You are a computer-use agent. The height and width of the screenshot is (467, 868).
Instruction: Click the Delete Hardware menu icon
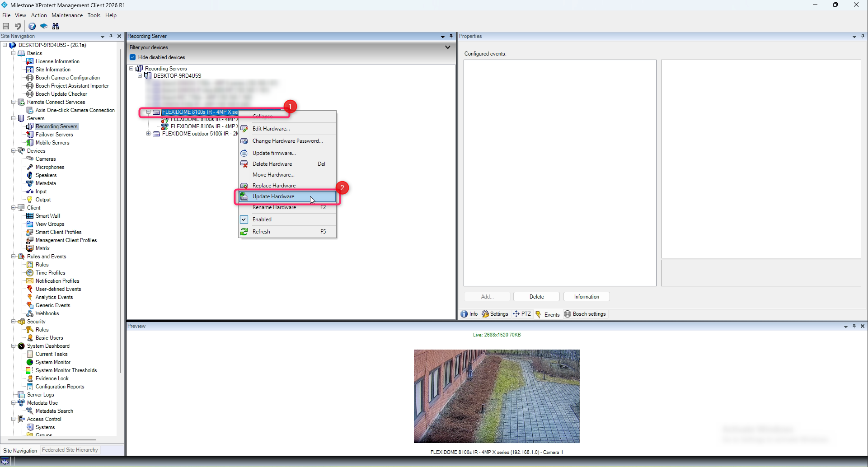244,164
